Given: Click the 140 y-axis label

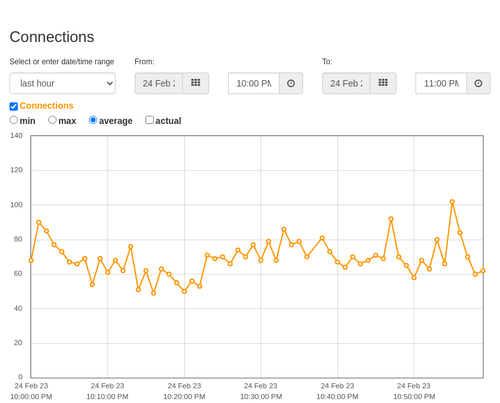Looking at the screenshot, I should 16,136.
